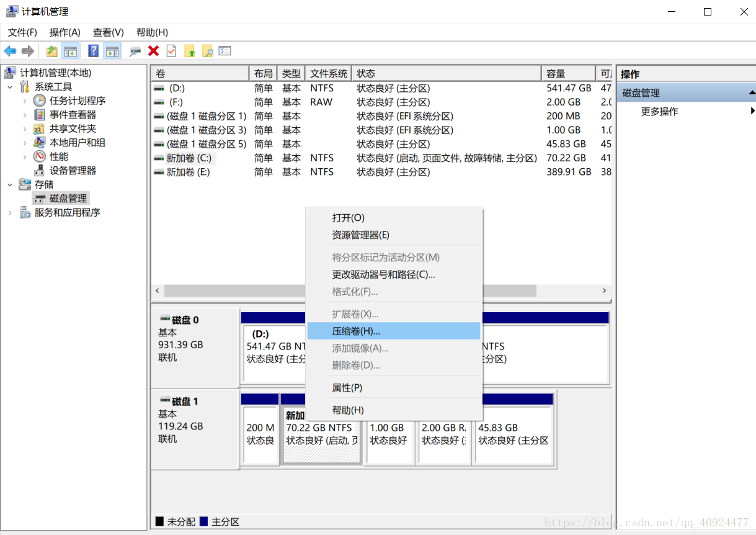Collapse the 存储 tree node
This screenshot has width=756, height=535.
click(x=10, y=184)
